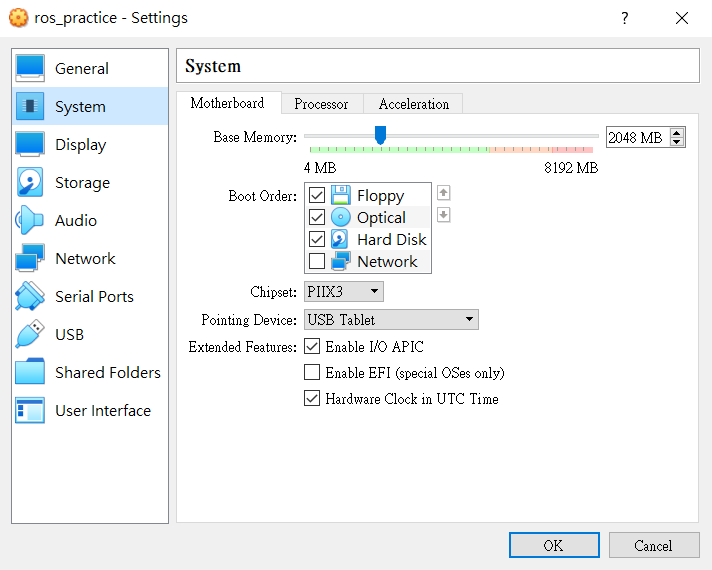Enable Network boot checkbox

[x=317, y=261]
